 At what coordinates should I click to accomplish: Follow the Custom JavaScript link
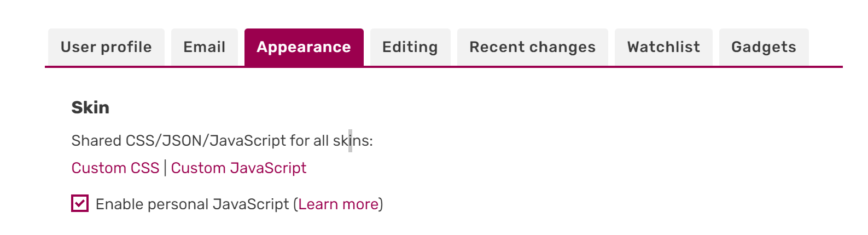tap(238, 168)
